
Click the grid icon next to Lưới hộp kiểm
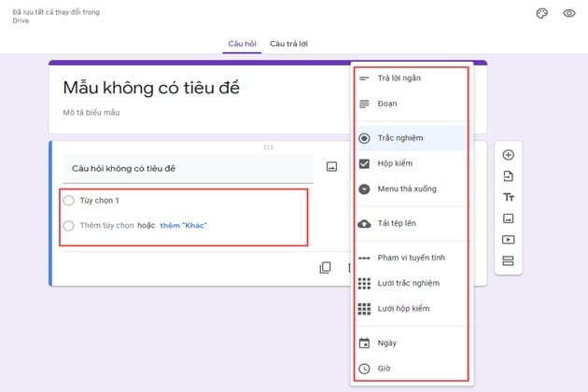pos(364,309)
